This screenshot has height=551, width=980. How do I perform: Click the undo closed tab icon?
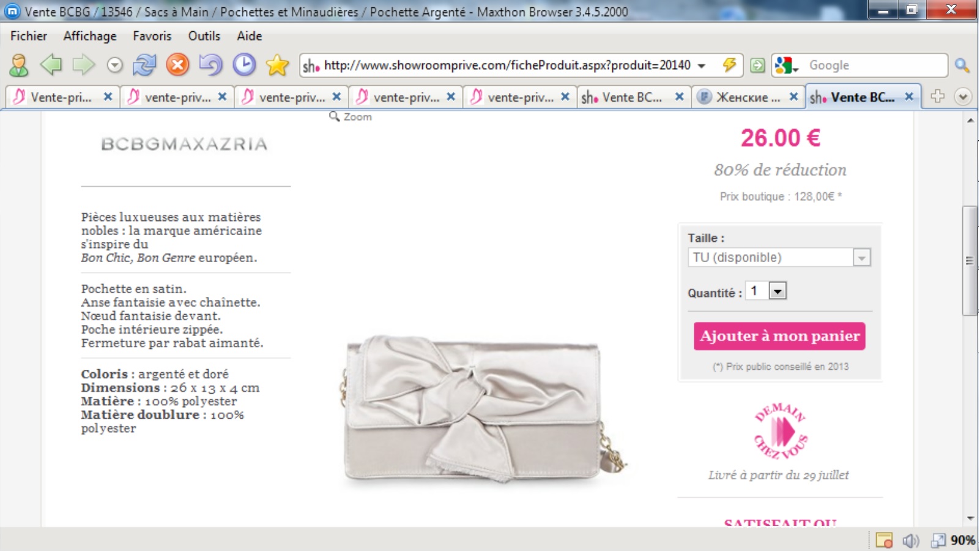click(x=210, y=64)
